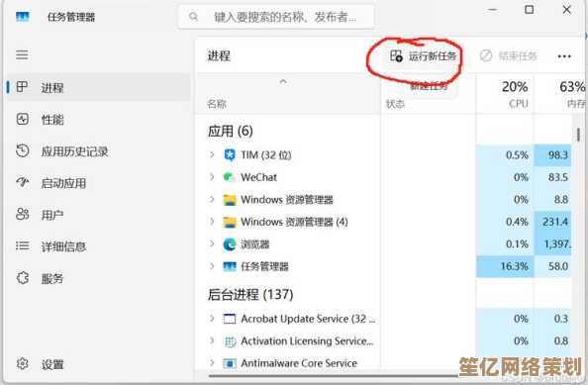Expand Acrobat Update Service row
588x385 pixels.
(212, 319)
